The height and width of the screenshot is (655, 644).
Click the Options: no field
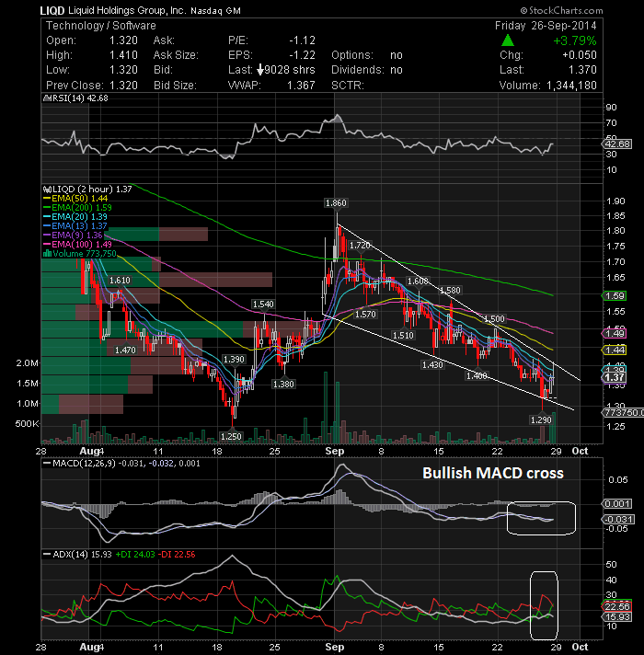click(x=367, y=55)
